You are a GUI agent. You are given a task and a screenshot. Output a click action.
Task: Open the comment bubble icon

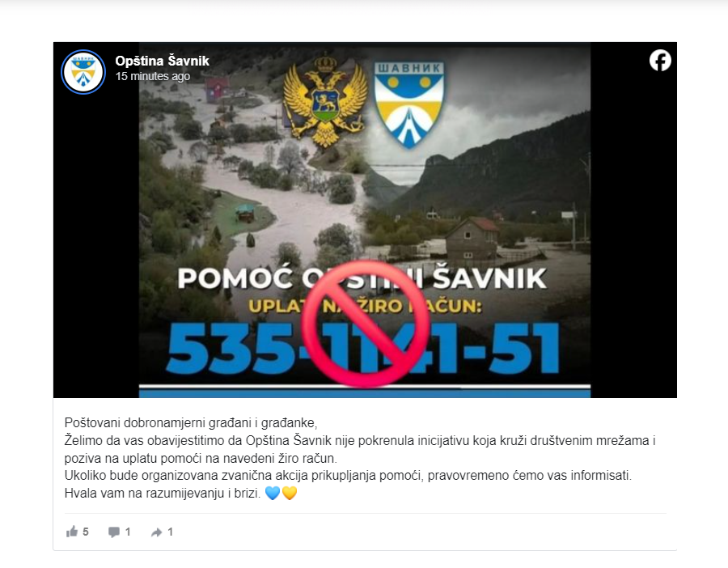114,532
